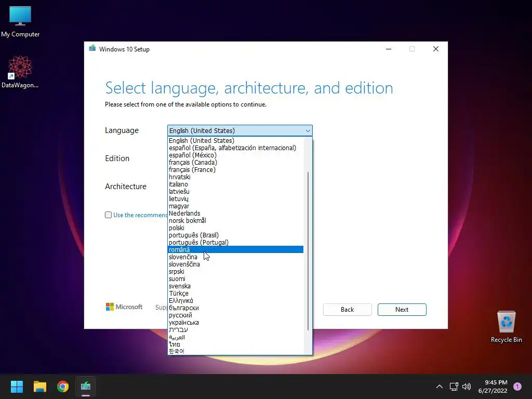Choose slovenščina from the list

pos(235,264)
